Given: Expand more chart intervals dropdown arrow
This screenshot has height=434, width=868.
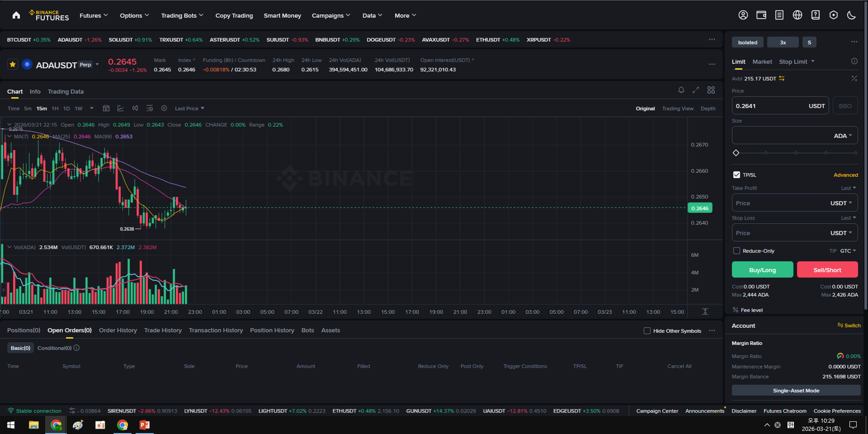Looking at the screenshot, I should [x=92, y=108].
